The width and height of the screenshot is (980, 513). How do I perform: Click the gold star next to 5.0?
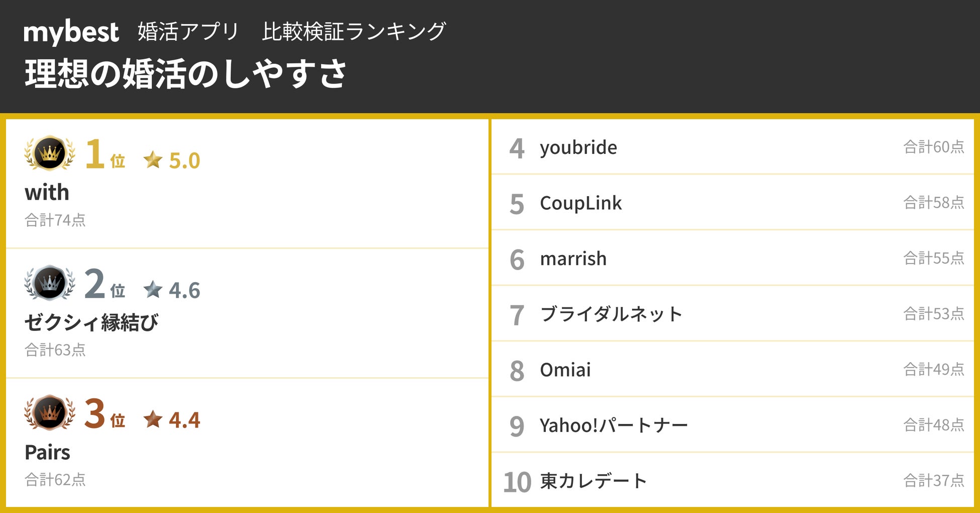point(153,160)
